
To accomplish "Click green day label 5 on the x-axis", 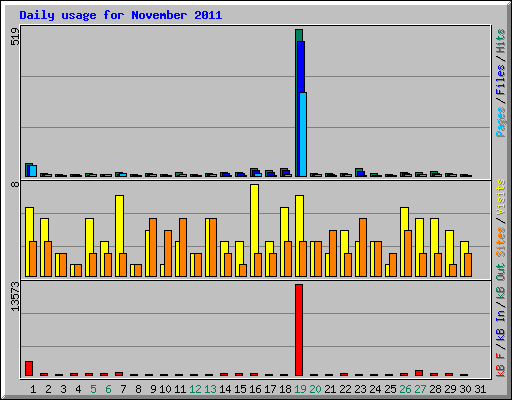I will (x=93, y=389).
